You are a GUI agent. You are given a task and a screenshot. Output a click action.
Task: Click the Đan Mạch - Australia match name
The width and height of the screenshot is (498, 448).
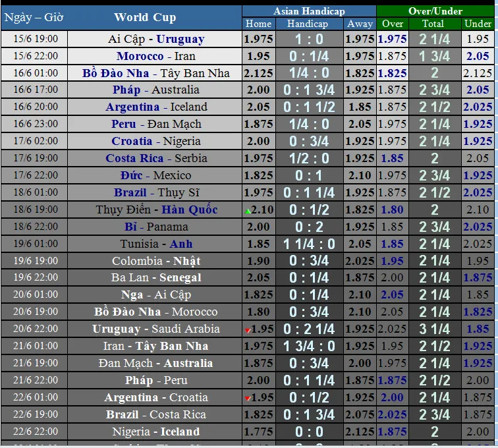pyautogui.click(x=156, y=364)
